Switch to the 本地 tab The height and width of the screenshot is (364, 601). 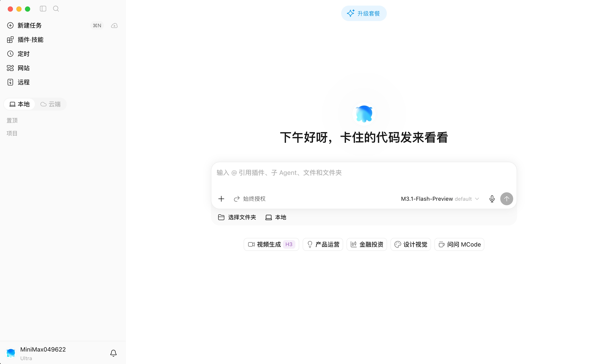[20, 104]
